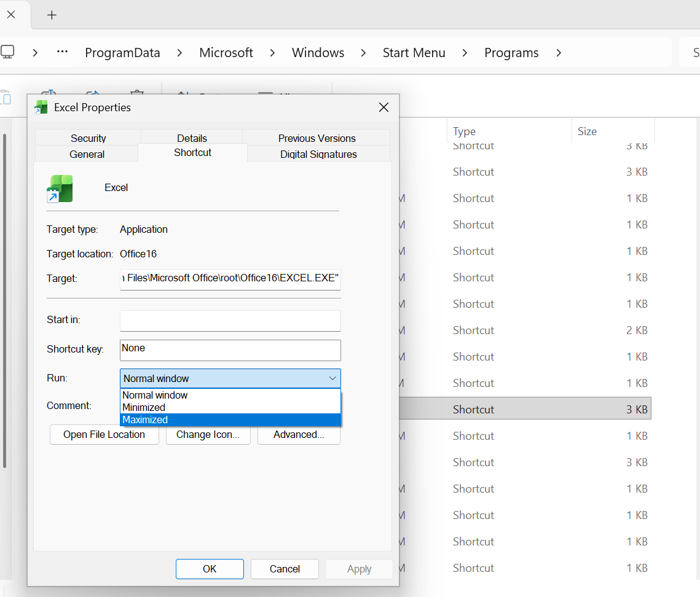Click the Excel Properties title bar icon
This screenshot has height=597, width=700.
click(41, 107)
